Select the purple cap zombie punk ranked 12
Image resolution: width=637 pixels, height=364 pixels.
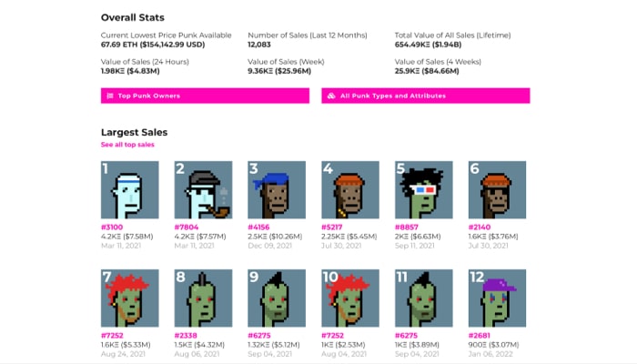(x=497, y=298)
